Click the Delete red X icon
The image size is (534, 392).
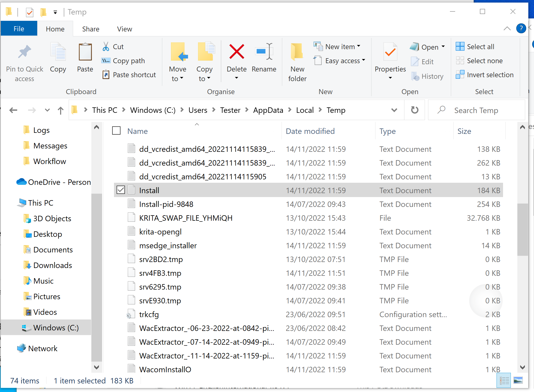click(236, 52)
